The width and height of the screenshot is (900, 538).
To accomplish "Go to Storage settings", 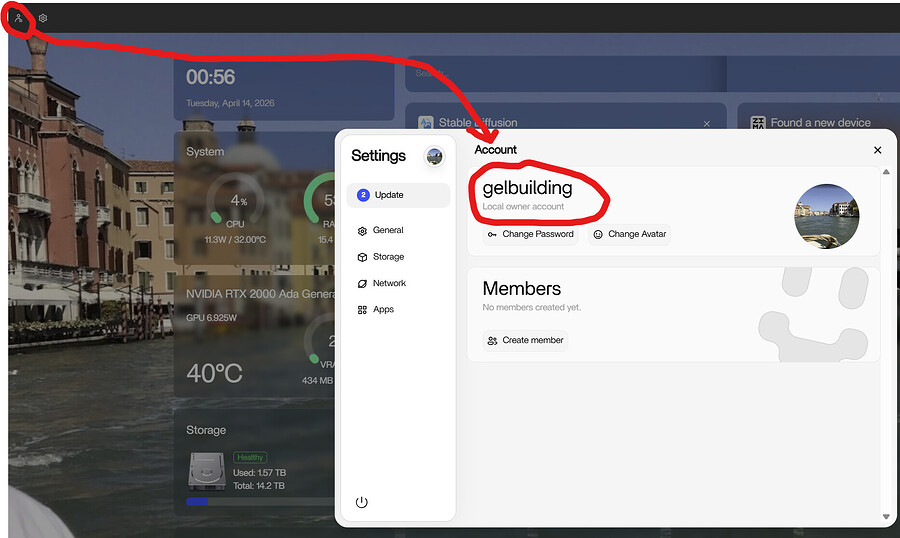I will click(387, 257).
